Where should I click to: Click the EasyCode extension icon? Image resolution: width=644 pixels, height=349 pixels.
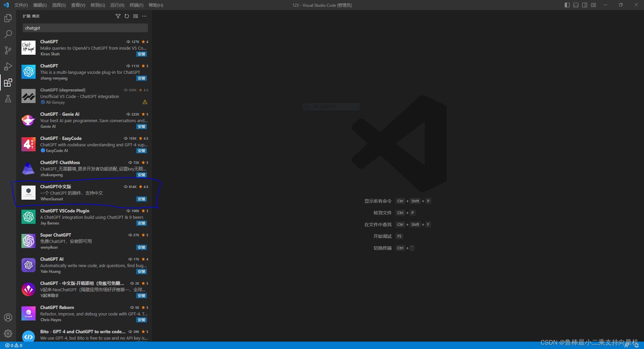pos(29,144)
